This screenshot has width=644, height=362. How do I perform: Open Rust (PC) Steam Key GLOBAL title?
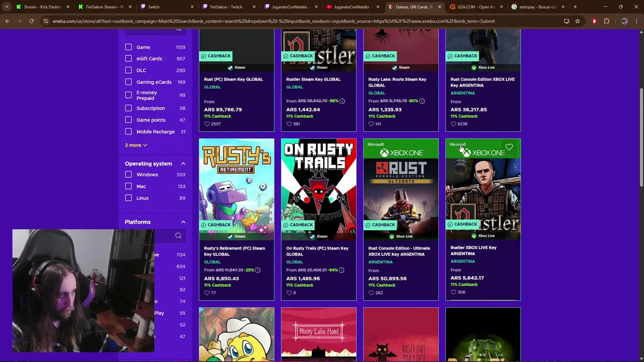pos(233,79)
